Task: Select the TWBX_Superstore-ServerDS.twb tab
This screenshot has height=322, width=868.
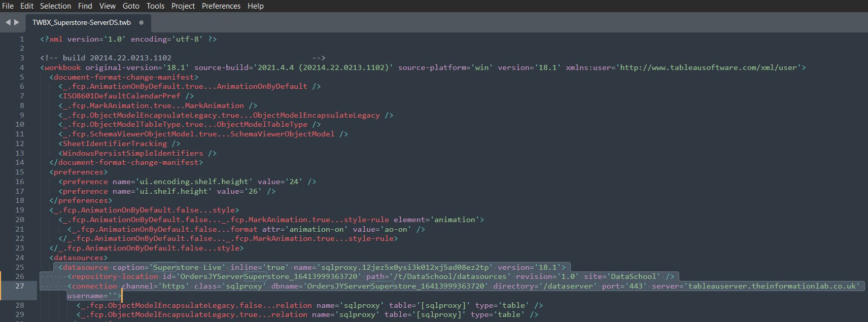Action: 82,22
